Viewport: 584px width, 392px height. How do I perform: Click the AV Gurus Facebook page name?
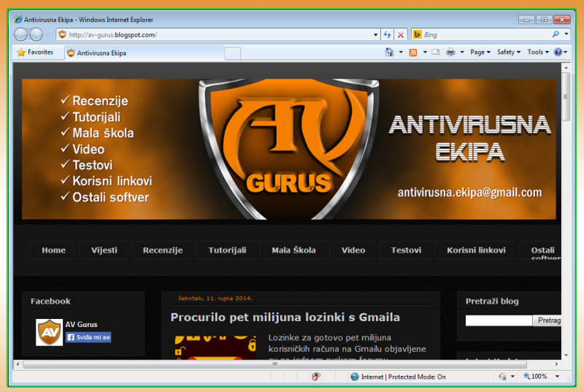pos(81,324)
